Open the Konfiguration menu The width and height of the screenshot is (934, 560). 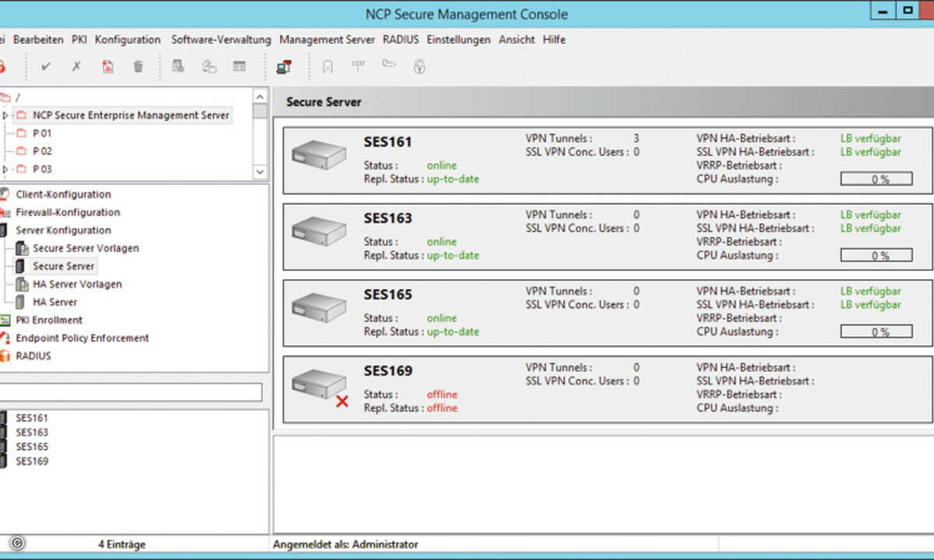point(128,40)
